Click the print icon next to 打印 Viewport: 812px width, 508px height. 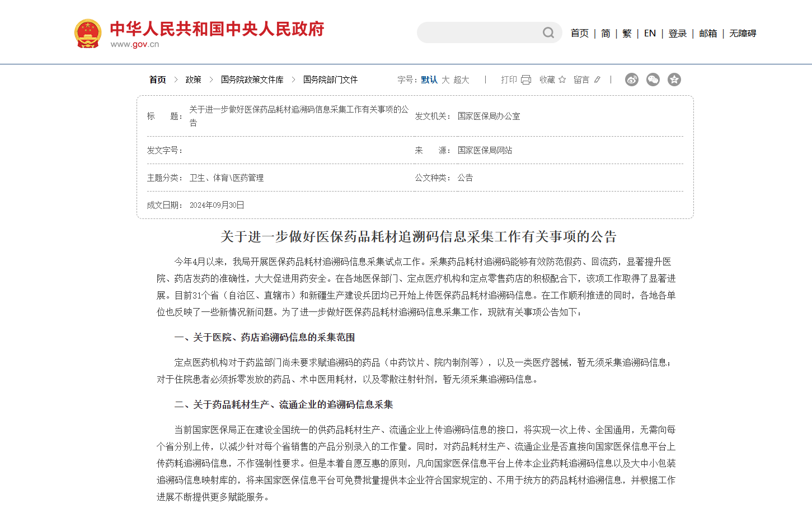(525, 80)
